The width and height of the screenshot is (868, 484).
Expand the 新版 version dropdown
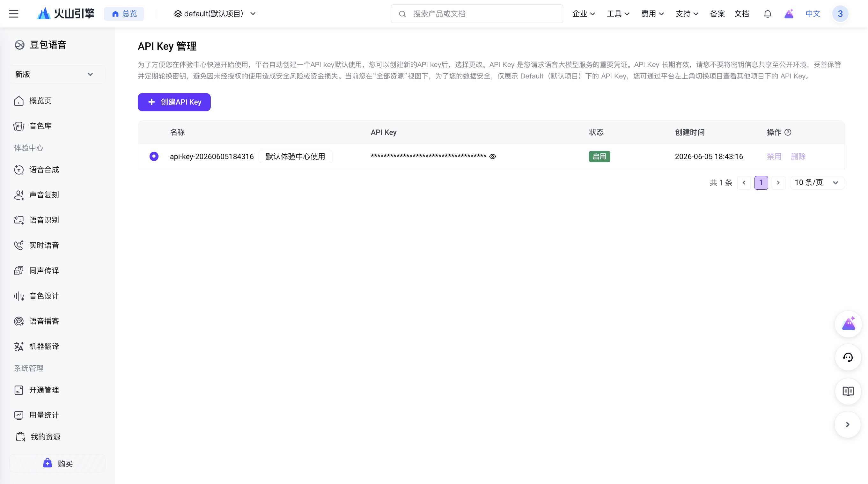pos(57,74)
